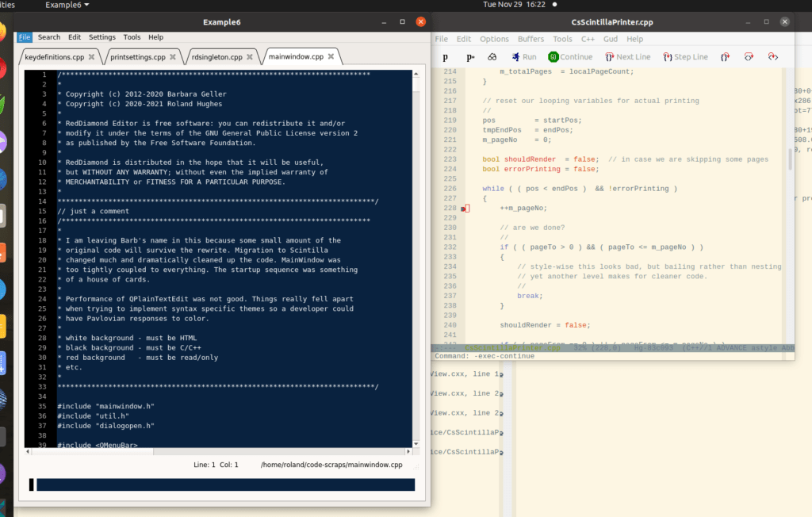
Task: Click the command input field below the status line
Action: pyautogui.click(x=225, y=484)
